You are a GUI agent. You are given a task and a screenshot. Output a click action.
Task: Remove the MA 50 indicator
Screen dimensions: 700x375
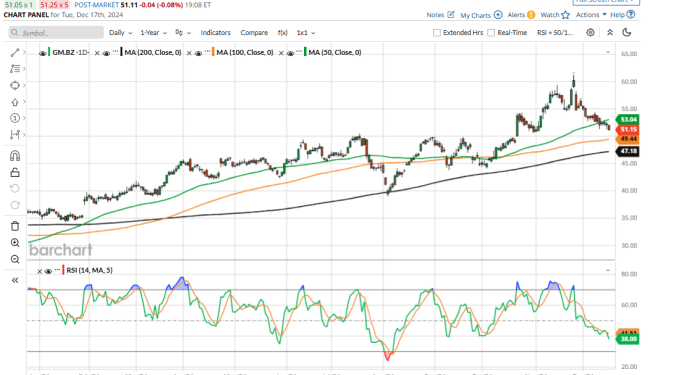(x=281, y=53)
